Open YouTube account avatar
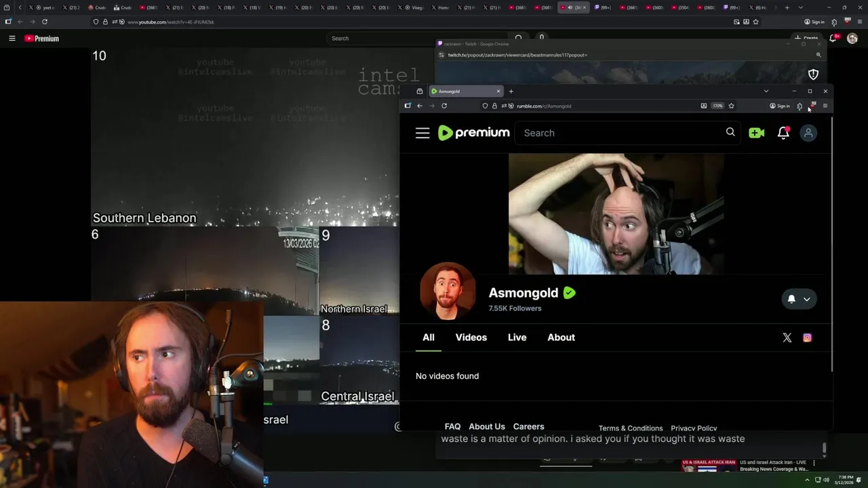Screen dimensions: 868x488 coord(852,38)
